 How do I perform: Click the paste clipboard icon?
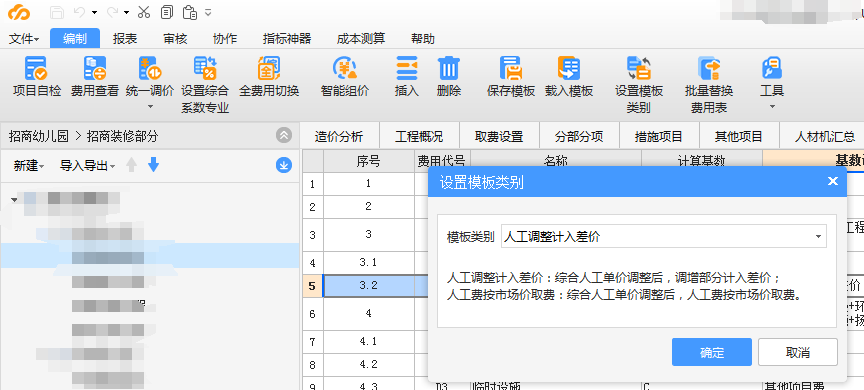[190, 12]
